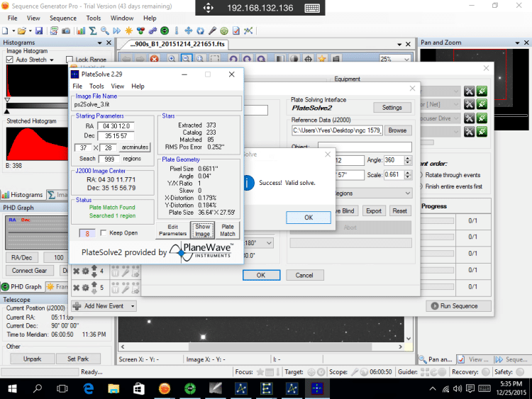Switch to the Pan an... bottom tab
The height and width of the screenshot is (399, 532).
pos(436,359)
